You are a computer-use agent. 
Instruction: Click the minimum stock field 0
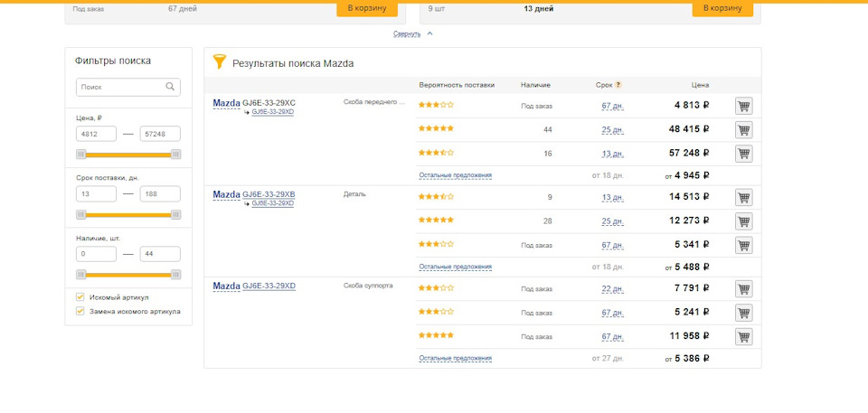tap(97, 254)
